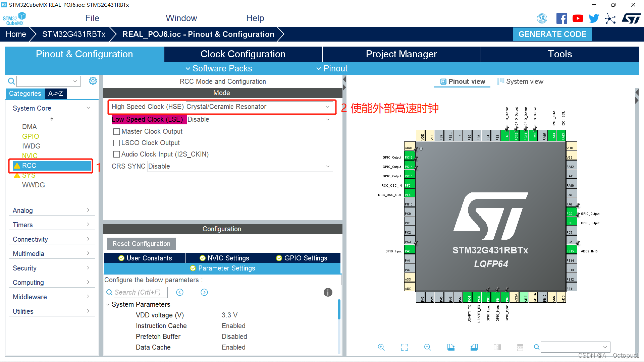Open the User Constants tab
Image resolution: width=644 pixels, height=362 pixels.
pos(145,258)
